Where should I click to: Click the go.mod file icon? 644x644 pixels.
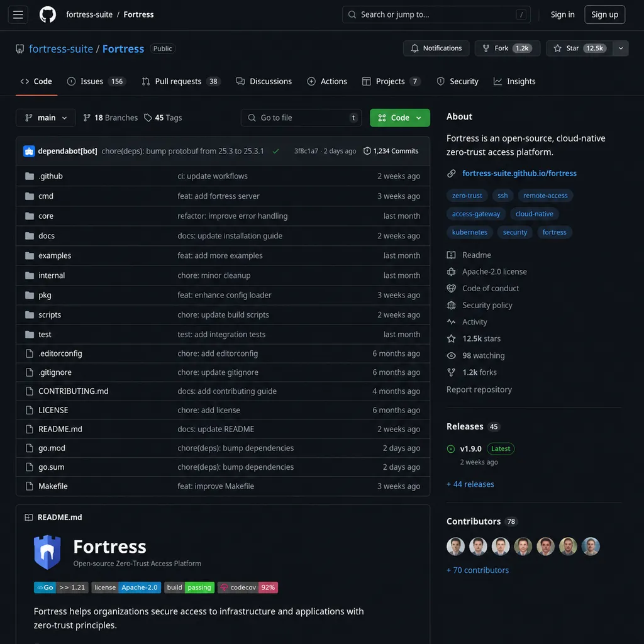[x=30, y=448]
